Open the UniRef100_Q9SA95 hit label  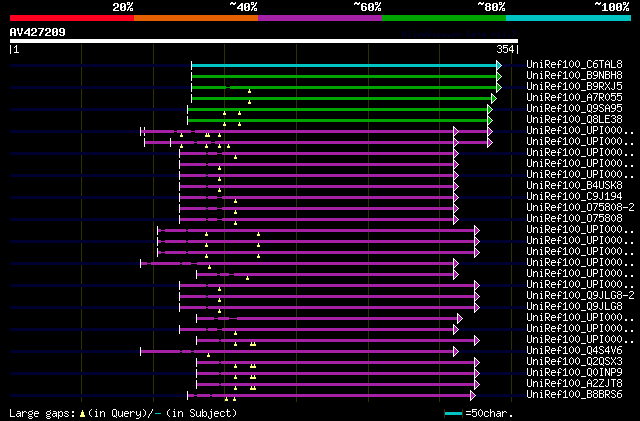pos(574,108)
